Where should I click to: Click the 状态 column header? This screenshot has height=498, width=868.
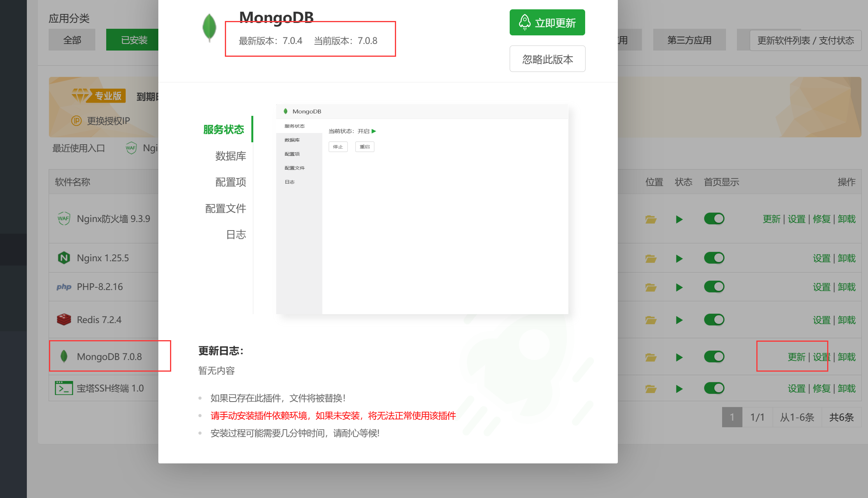coord(684,182)
